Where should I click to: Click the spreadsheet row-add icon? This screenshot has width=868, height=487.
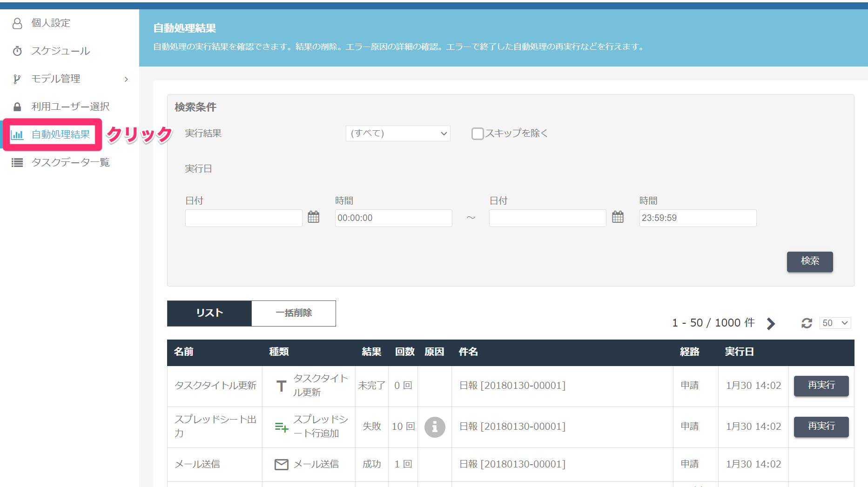coord(281,427)
